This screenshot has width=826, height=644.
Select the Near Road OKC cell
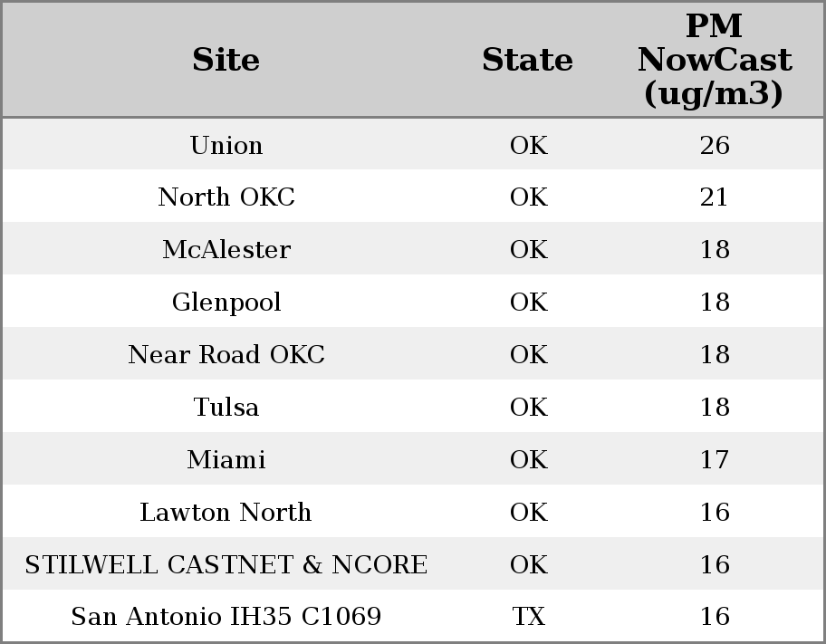coord(226,355)
